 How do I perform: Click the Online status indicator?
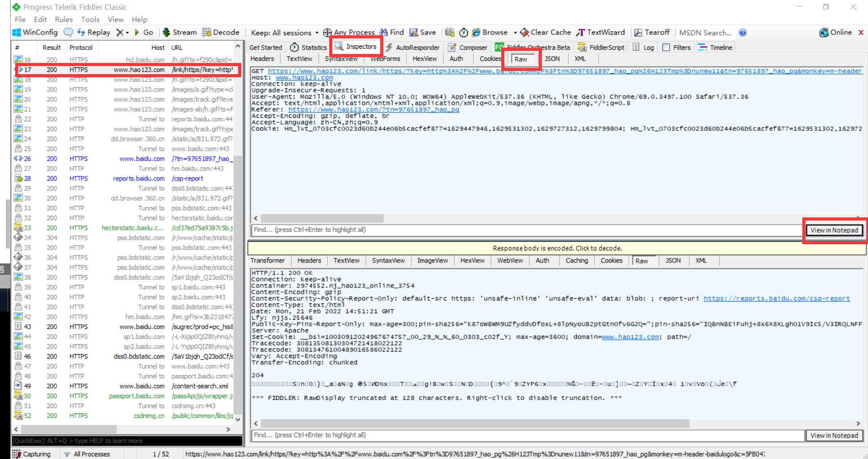(836, 33)
